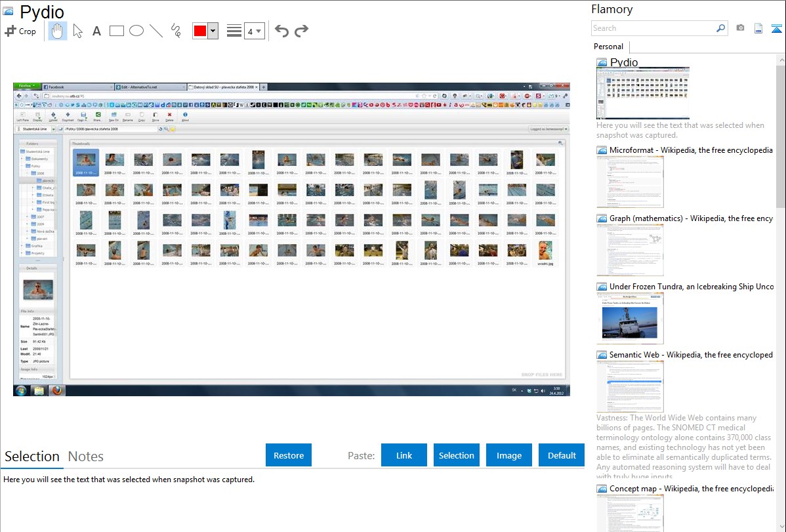The height and width of the screenshot is (532, 786).
Task: Open the Concept map snapshot thumbnail
Action: (630, 513)
